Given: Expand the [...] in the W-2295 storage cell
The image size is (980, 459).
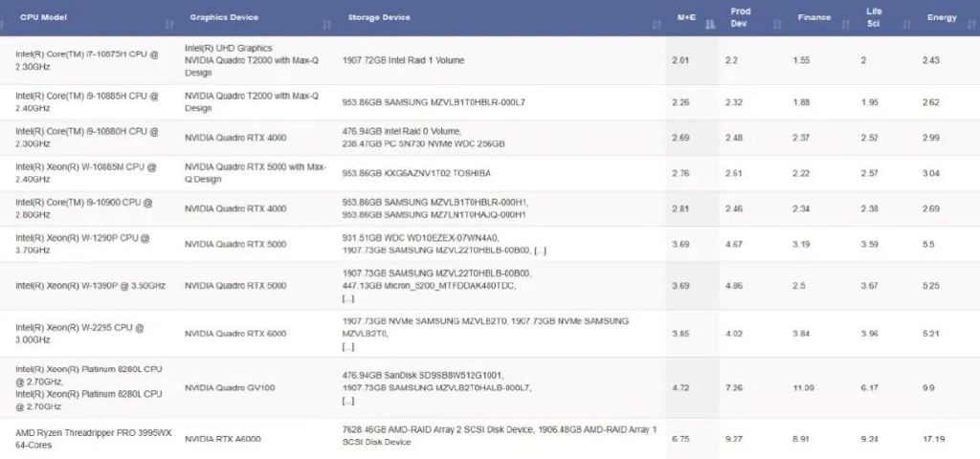Looking at the screenshot, I should click(x=348, y=346).
